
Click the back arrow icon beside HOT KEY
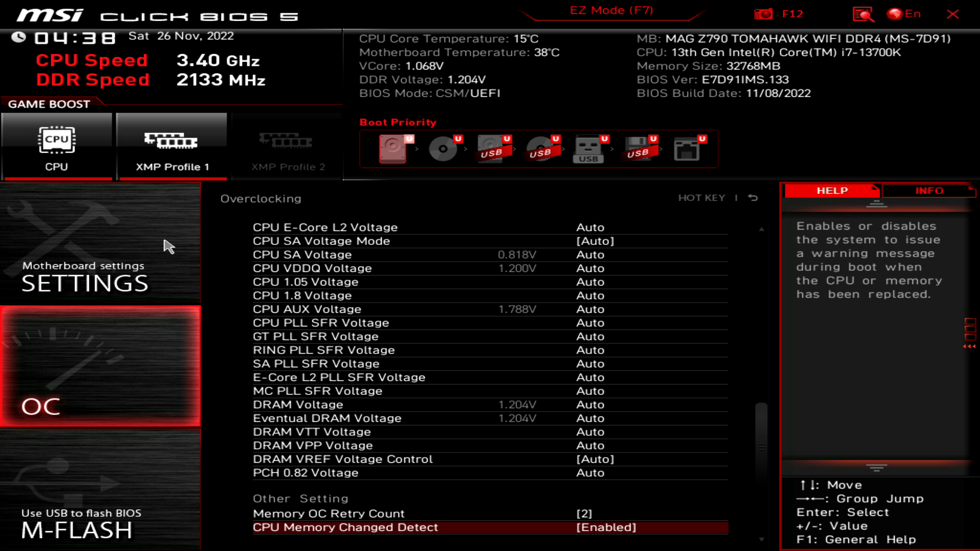753,198
